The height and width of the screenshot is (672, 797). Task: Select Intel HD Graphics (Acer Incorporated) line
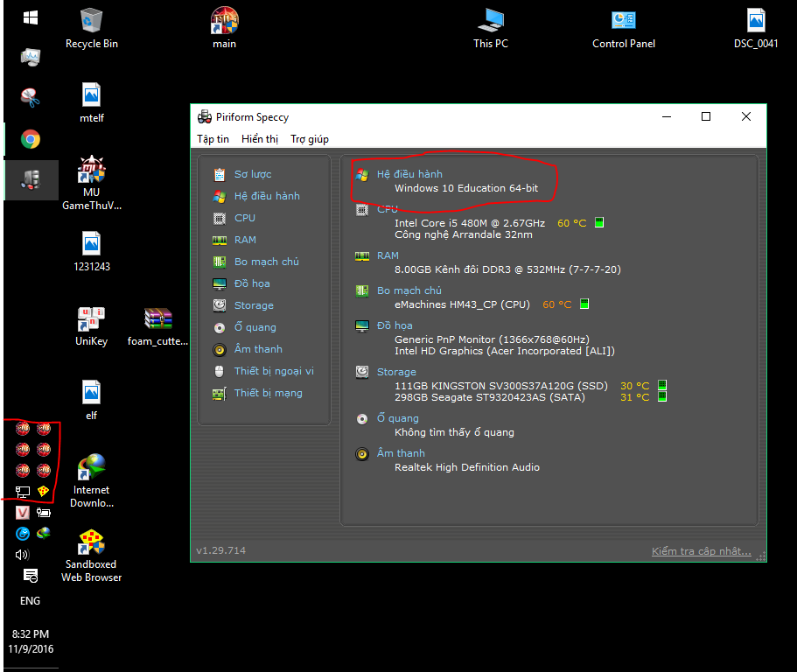coord(504,351)
